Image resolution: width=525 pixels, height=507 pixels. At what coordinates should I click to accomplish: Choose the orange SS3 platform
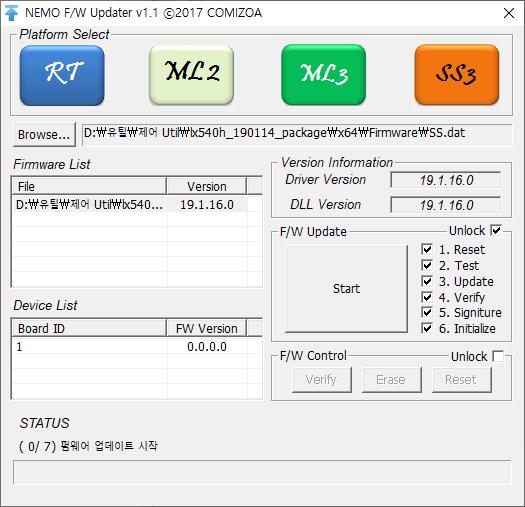[x=457, y=75]
